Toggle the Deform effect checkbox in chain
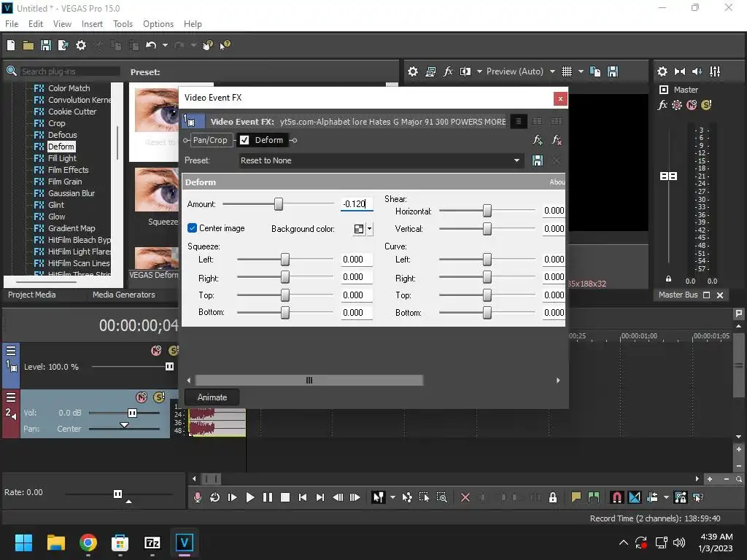The image size is (747, 560). tap(244, 140)
